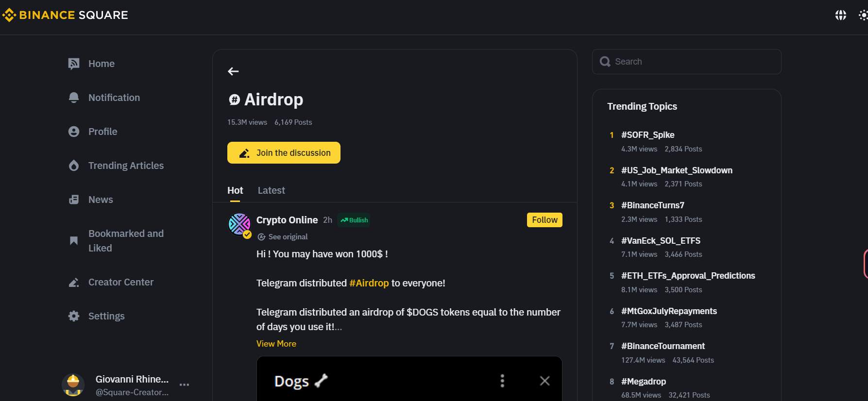Open trending topic #BinanceTournament
The width and height of the screenshot is (868, 401).
click(663, 346)
